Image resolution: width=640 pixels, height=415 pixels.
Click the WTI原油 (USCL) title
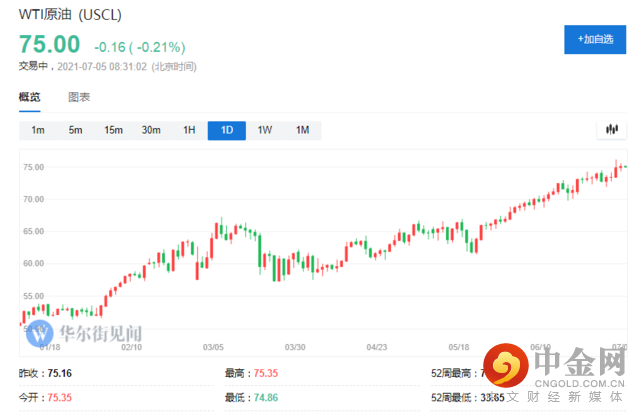tap(70, 15)
